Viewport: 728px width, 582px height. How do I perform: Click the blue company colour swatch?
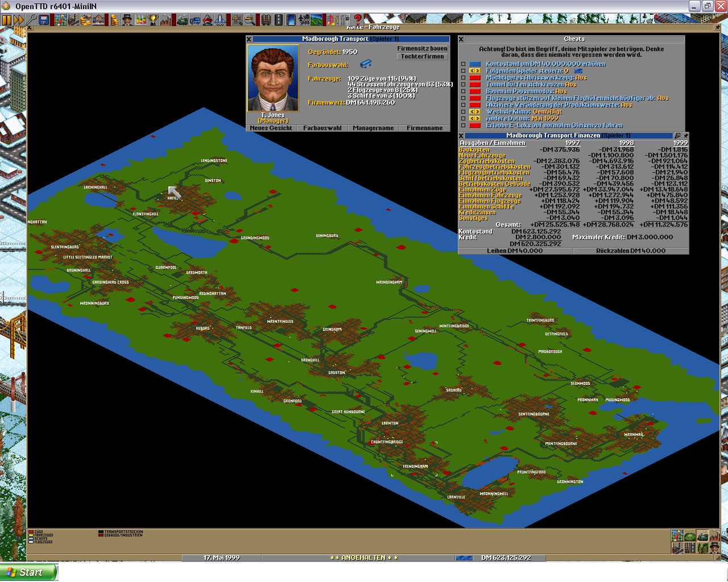click(x=366, y=65)
